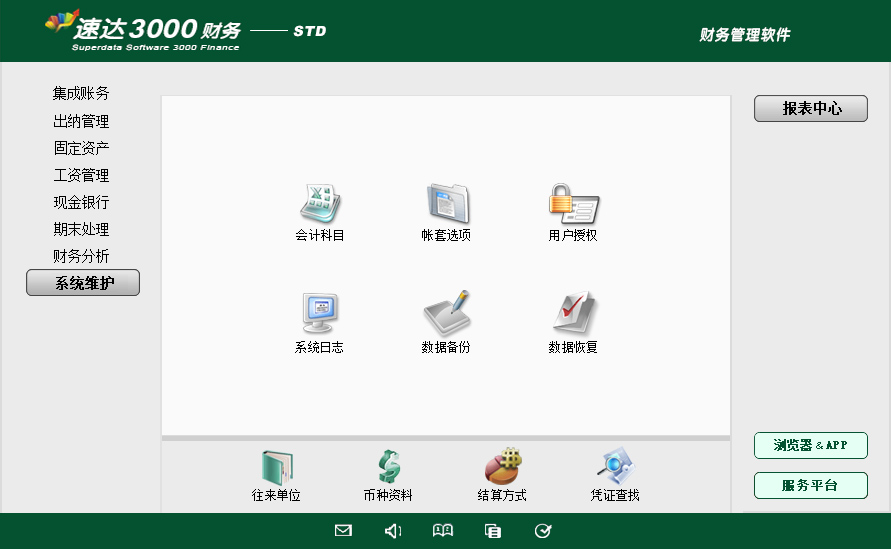Click the circular checkmark icon in bottom bar
This screenshot has height=549, width=891.
click(543, 531)
